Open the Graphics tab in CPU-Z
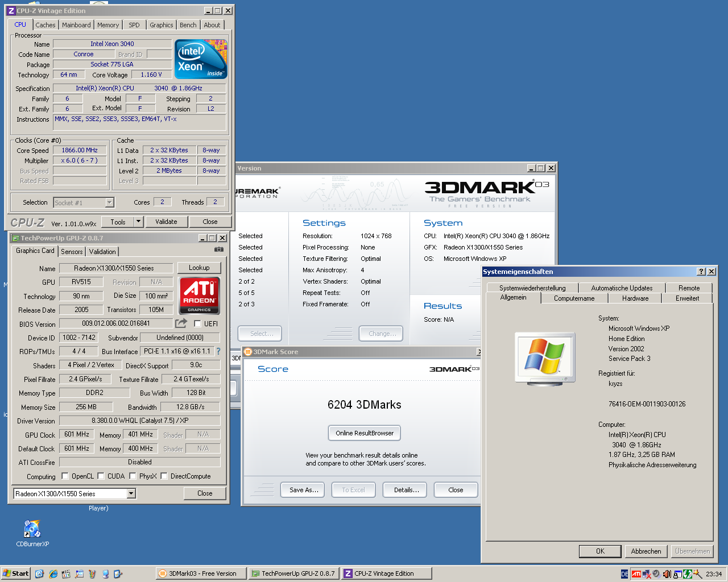728x582 pixels. (162, 25)
